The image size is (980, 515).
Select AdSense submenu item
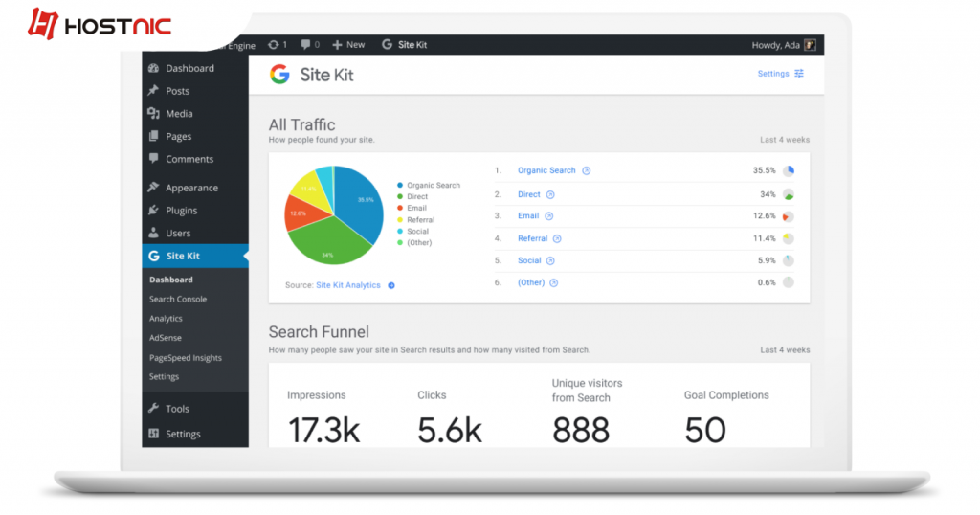[165, 338]
